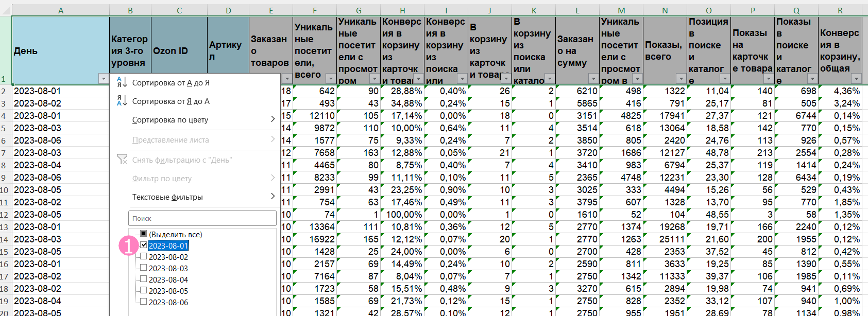The width and height of the screenshot is (868, 316).
Task: Click the А-to-Я ascending sort icon
Action: [x=122, y=82]
